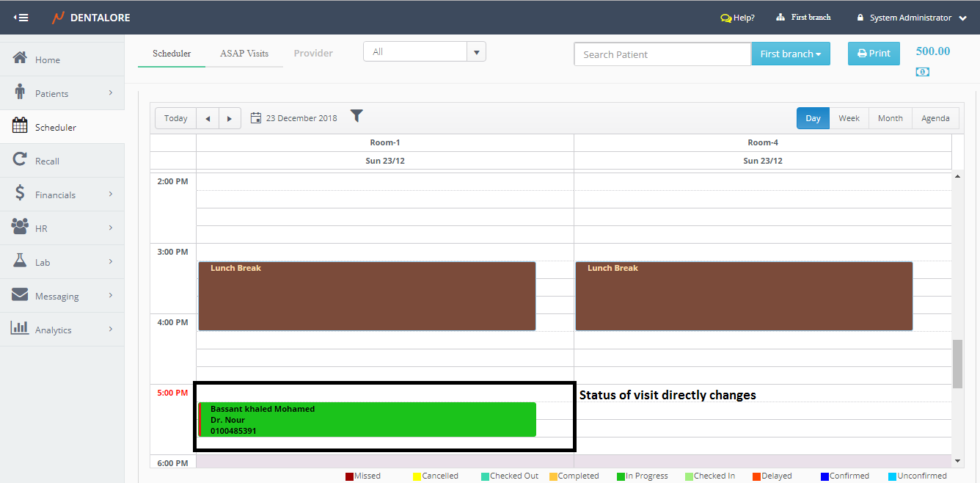The image size is (980, 483).
Task: Click the filter funnel icon
Action: [x=356, y=116]
